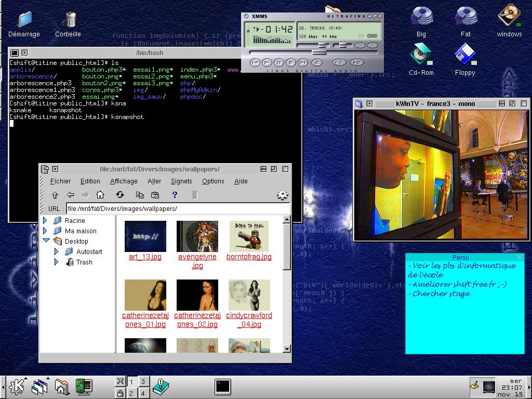Screen dimensions: 532x399
Task: Expand the Racine tree node
Action: [45, 221]
